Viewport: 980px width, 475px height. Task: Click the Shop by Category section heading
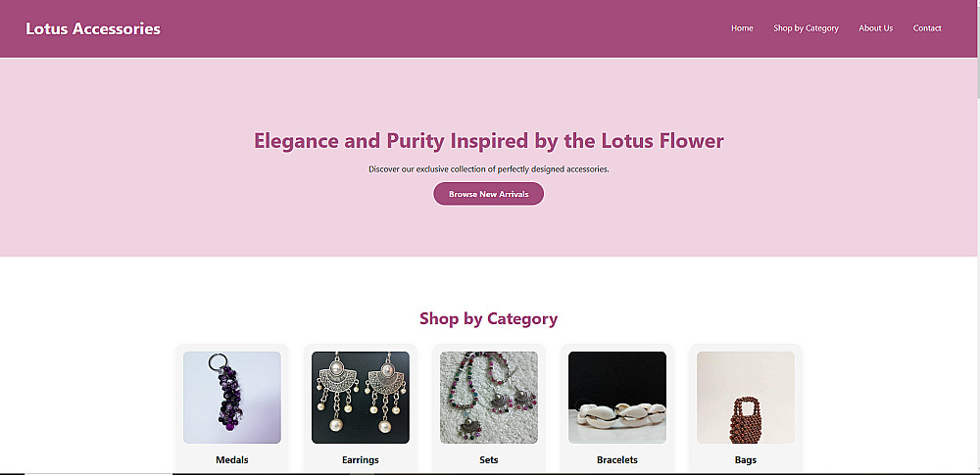tap(488, 318)
